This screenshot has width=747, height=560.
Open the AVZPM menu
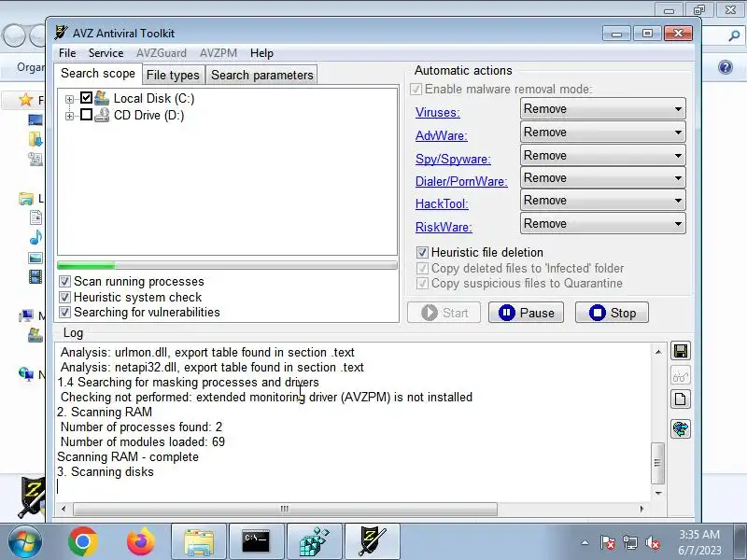[x=218, y=53]
